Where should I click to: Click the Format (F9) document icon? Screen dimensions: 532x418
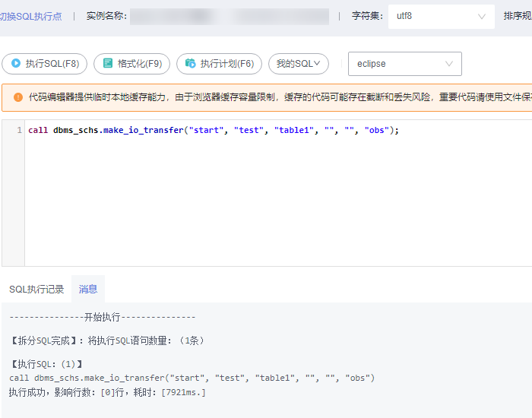pyautogui.click(x=108, y=63)
